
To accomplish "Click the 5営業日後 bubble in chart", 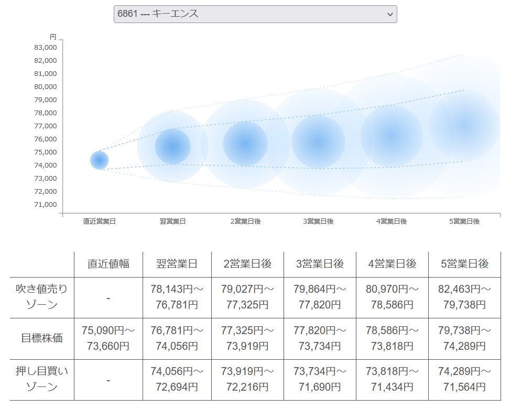I will [x=464, y=125].
